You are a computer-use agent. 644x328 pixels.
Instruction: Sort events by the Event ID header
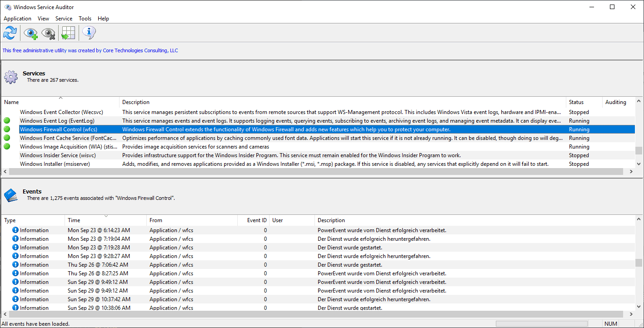(x=253, y=220)
